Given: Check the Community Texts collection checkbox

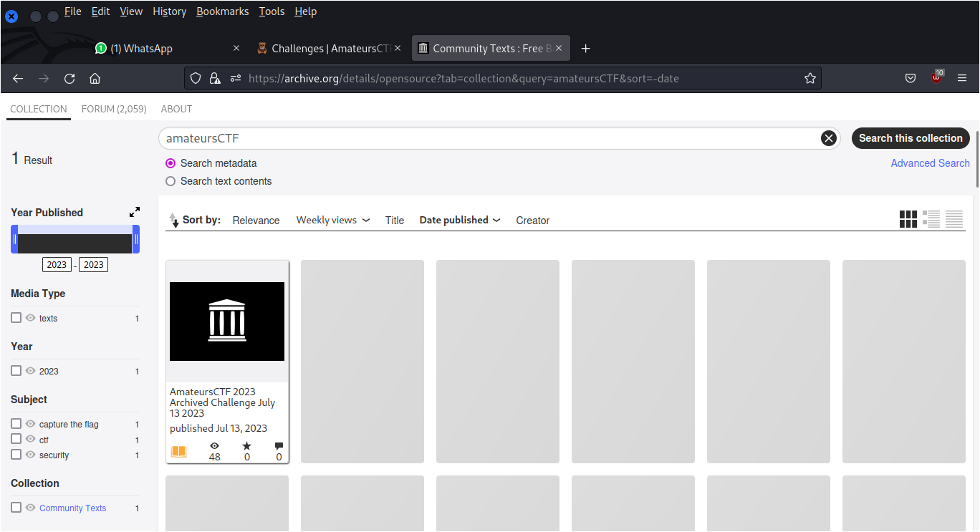Looking at the screenshot, I should [16, 507].
